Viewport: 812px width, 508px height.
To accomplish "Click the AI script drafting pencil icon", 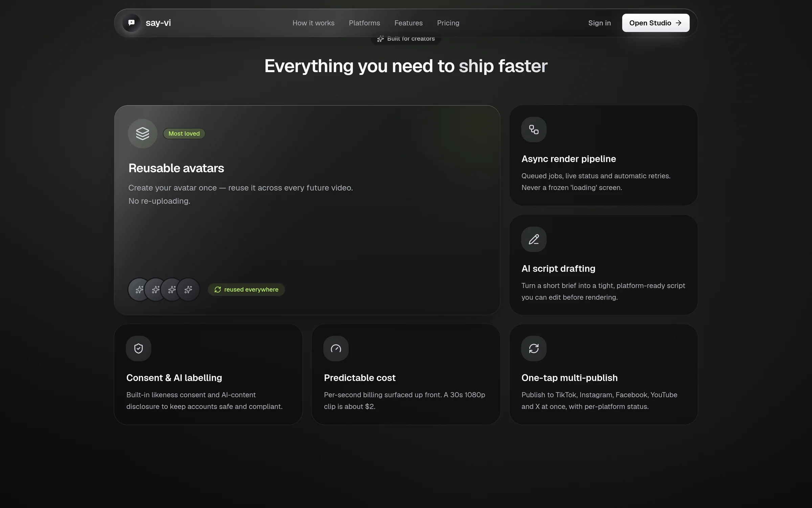I will [534, 239].
